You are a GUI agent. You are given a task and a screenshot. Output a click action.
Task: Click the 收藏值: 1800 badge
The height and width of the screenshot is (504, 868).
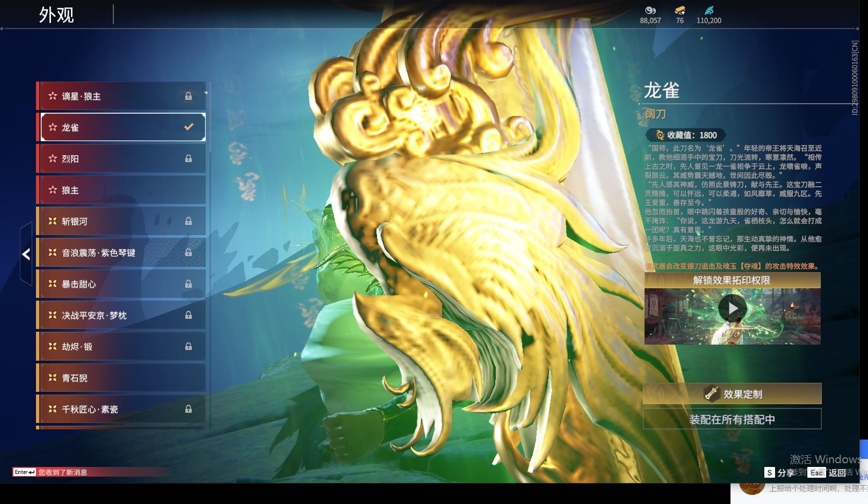point(686,135)
